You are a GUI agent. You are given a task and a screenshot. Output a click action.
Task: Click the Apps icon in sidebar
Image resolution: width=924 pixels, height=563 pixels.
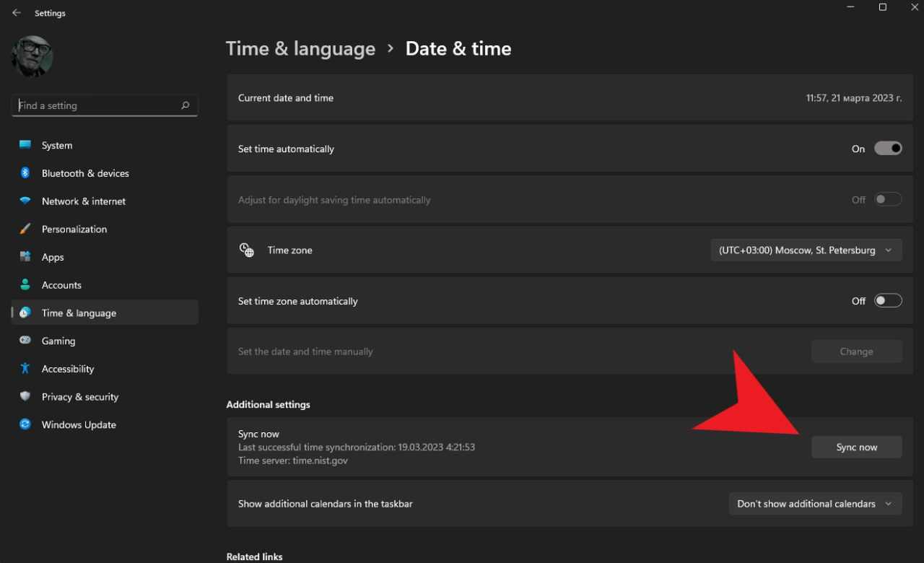25,257
